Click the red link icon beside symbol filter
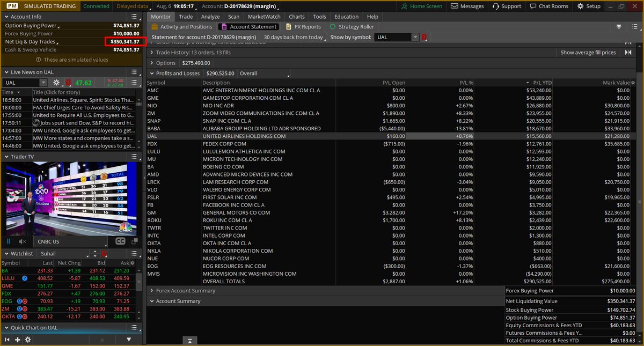 pos(425,37)
